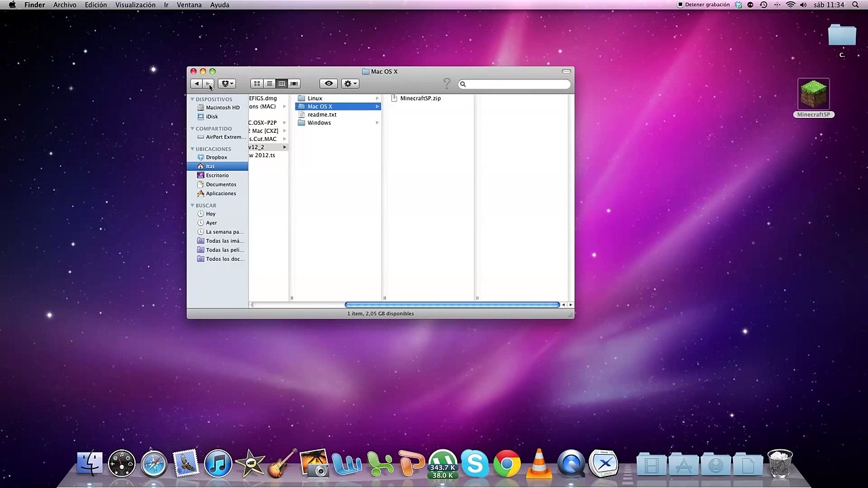Open the Dropbox toolbar menu

click(x=226, y=83)
